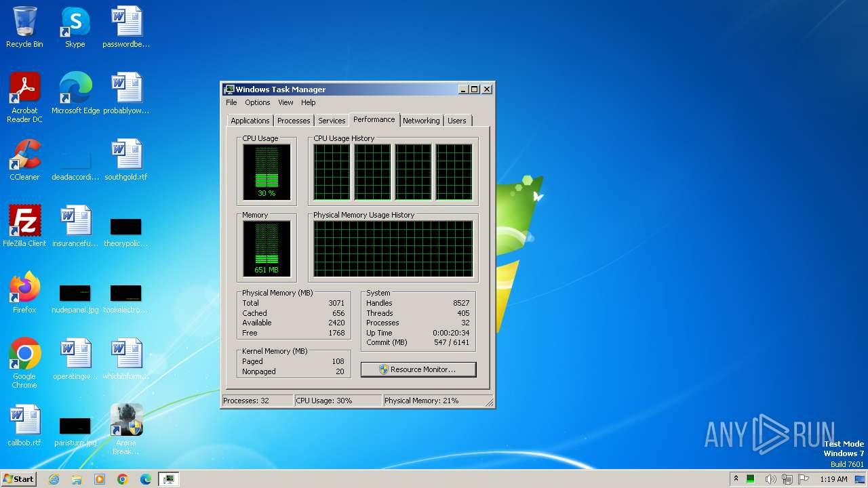The height and width of the screenshot is (488, 868).
Task: Switch to the Networking tab
Action: coord(421,121)
